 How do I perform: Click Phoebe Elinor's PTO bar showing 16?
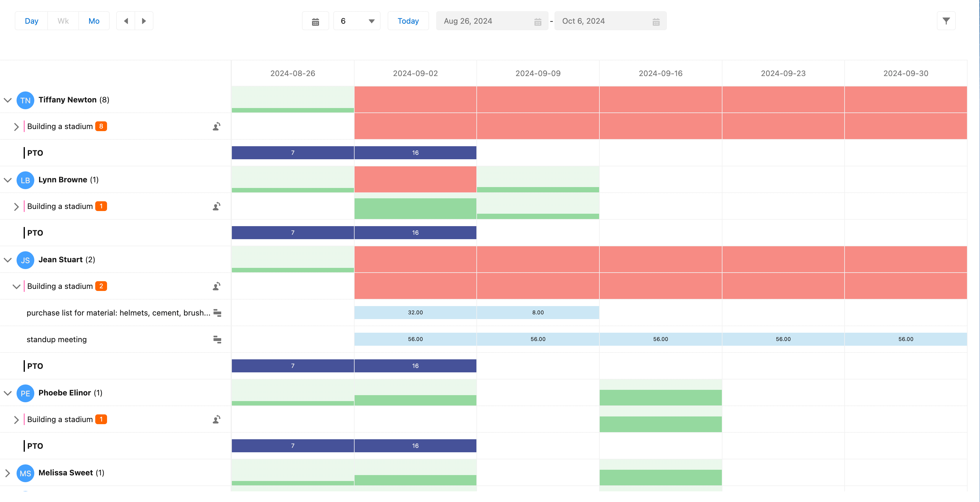pos(415,446)
